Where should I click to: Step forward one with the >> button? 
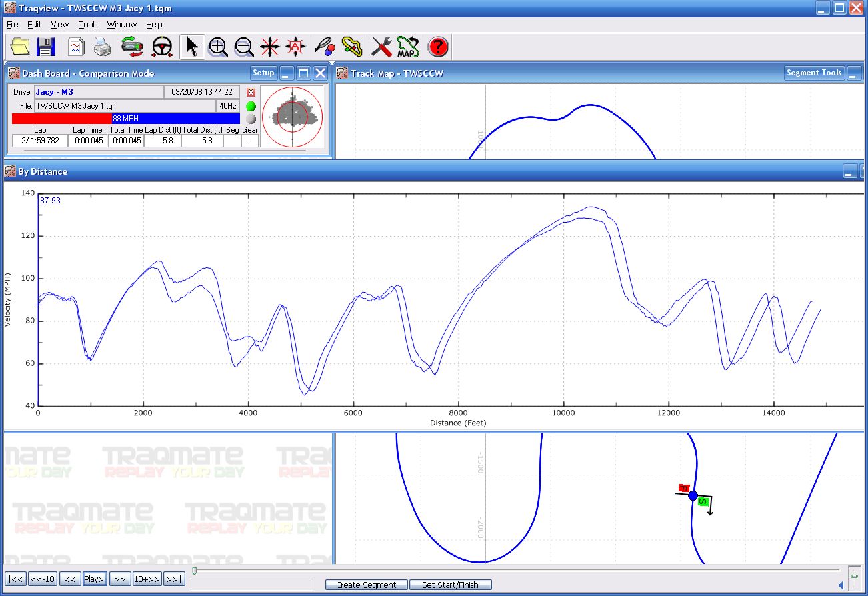119,579
